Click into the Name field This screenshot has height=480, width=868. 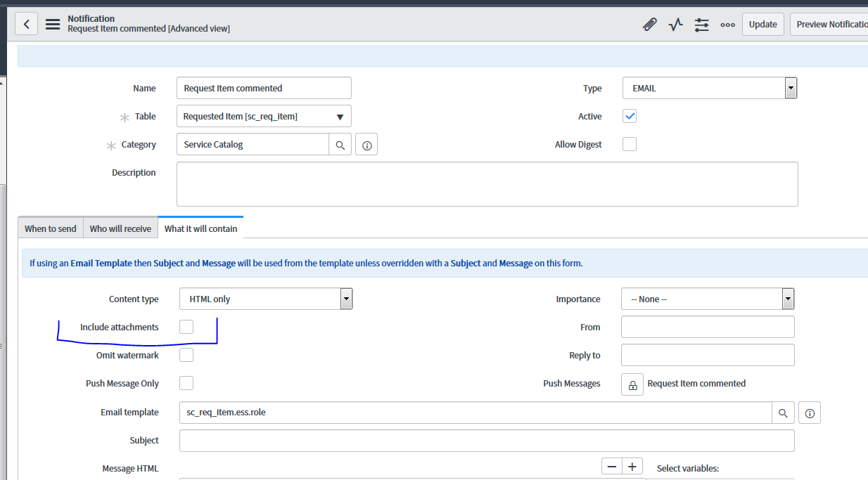(264, 88)
